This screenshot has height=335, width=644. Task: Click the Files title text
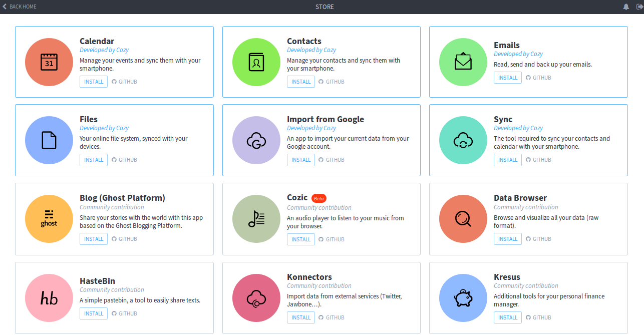pyautogui.click(x=89, y=119)
